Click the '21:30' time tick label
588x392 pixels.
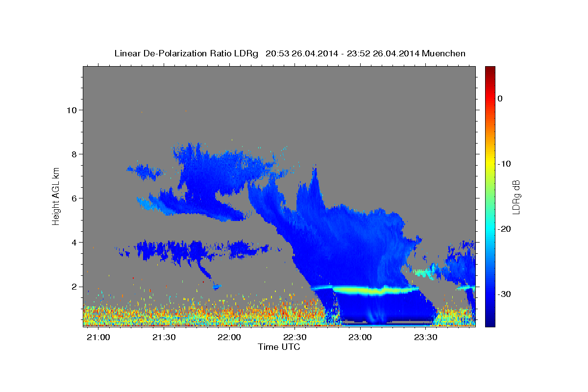(164, 338)
